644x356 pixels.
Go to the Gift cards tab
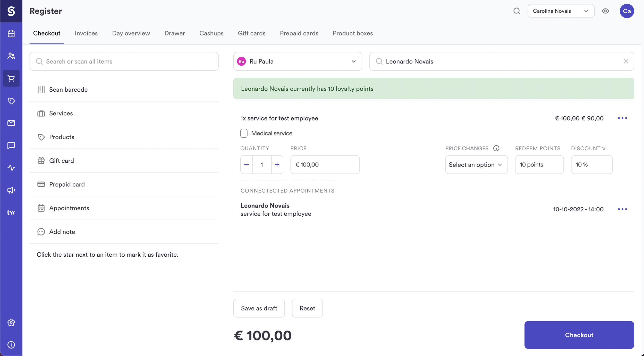coord(251,33)
